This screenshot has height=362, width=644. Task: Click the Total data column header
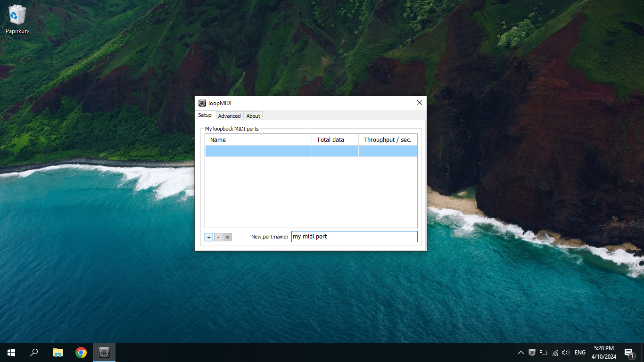coord(335,140)
